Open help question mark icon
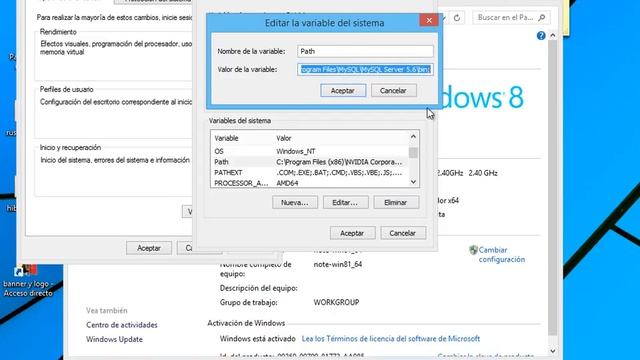The height and width of the screenshot is (360, 640). point(541,36)
